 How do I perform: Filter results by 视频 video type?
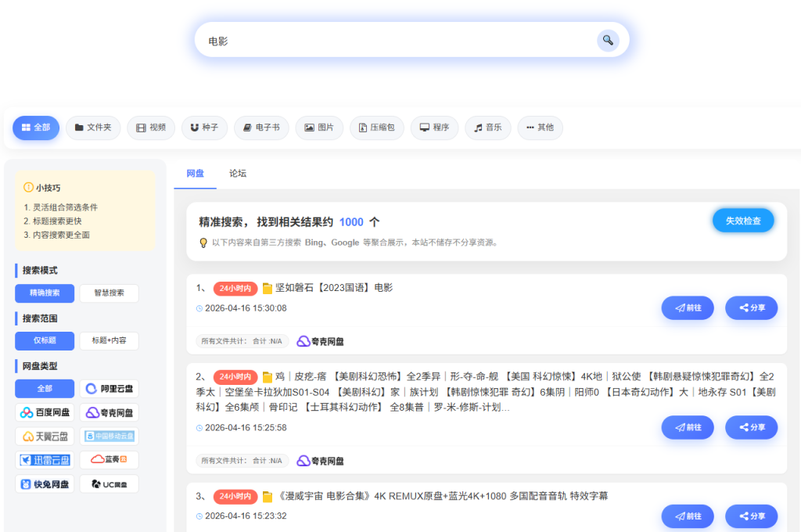[151, 128]
